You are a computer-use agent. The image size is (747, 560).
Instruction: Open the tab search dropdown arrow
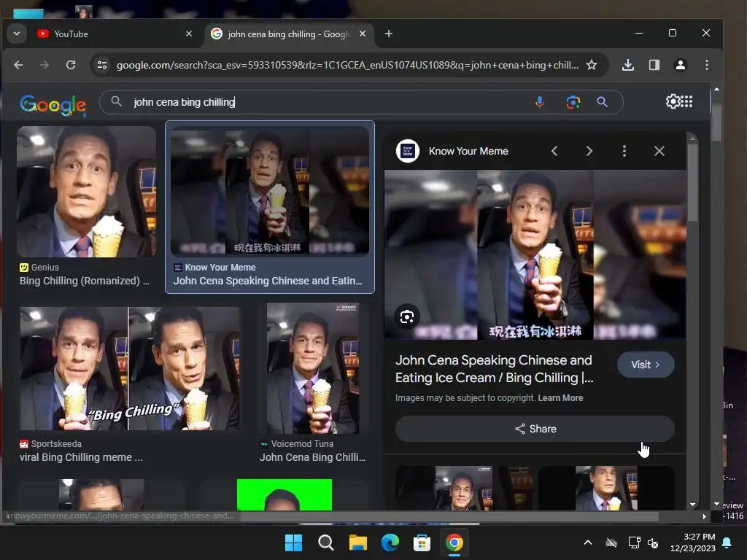[x=17, y=34]
